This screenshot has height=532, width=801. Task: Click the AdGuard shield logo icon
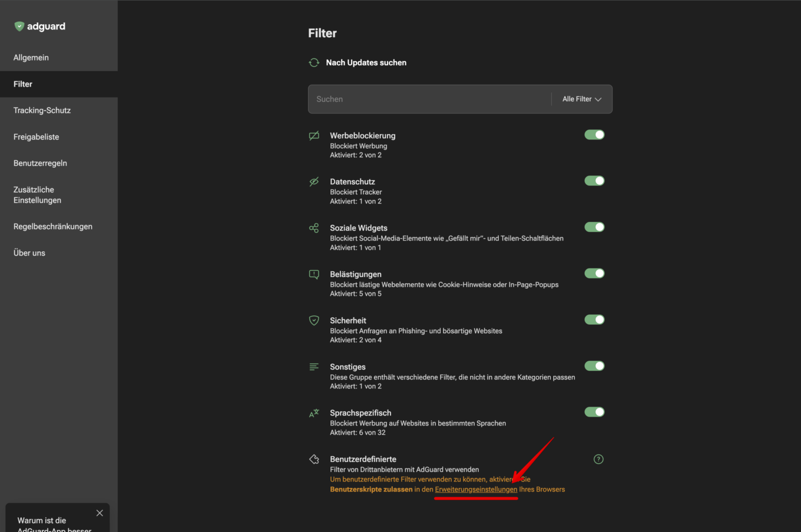point(19,26)
